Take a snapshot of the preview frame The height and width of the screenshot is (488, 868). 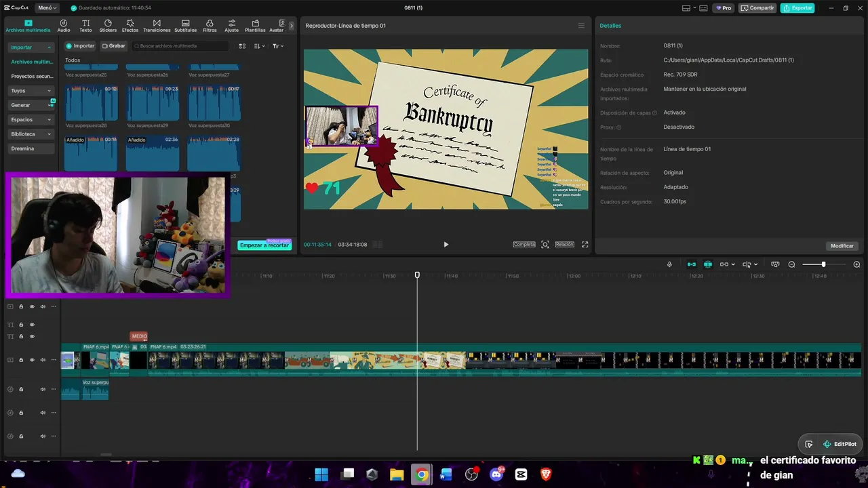click(x=545, y=245)
